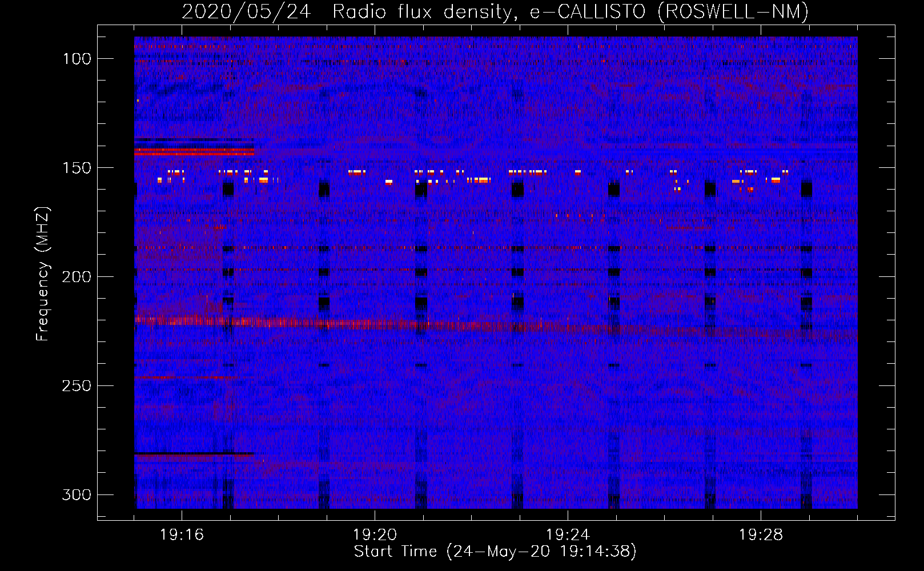Click the 150 frequency tick label
This screenshot has height=571, width=924.
[77, 168]
